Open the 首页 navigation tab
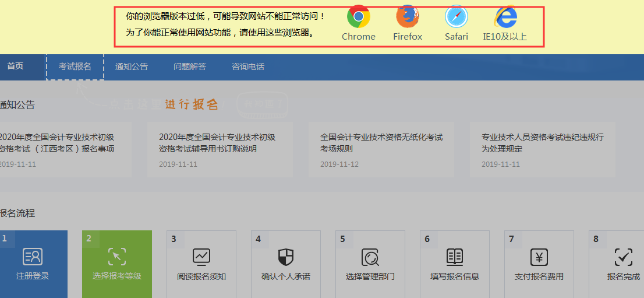Image resolution: width=644 pixels, height=298 pixels. click(16, 66)
